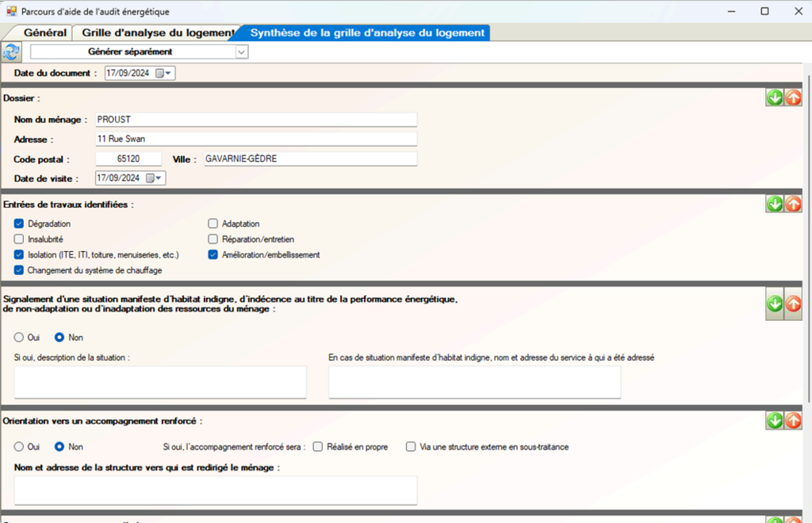
Task: Uncheck the Dégradation checkbox
Action: tap(19, 224)
